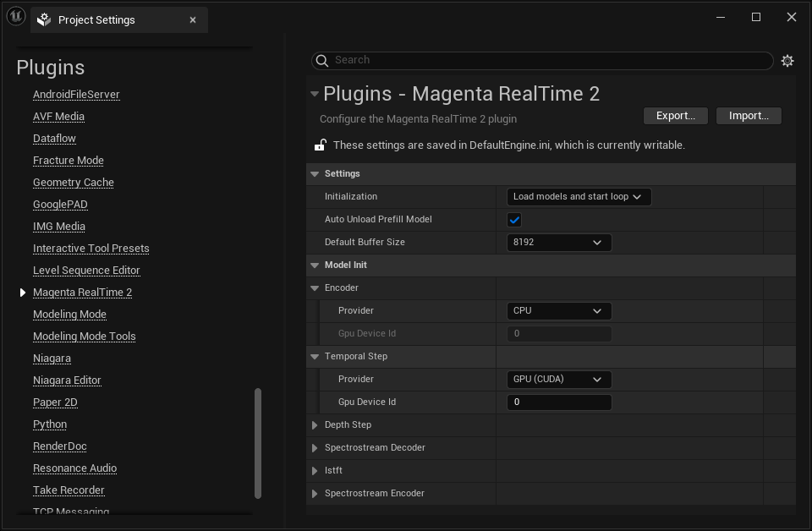Open the settings gear view options

787,61
